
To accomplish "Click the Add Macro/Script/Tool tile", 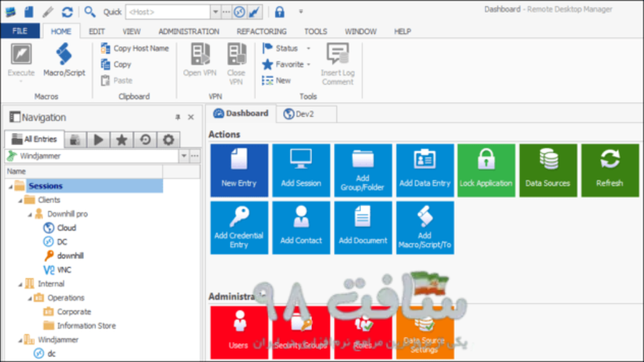I will (x=425, y=228).
